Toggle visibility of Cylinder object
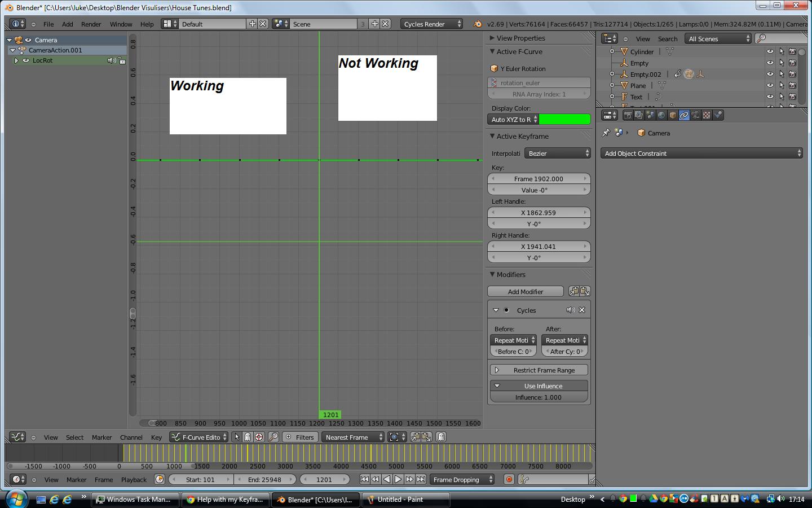 tap(770, 51)
